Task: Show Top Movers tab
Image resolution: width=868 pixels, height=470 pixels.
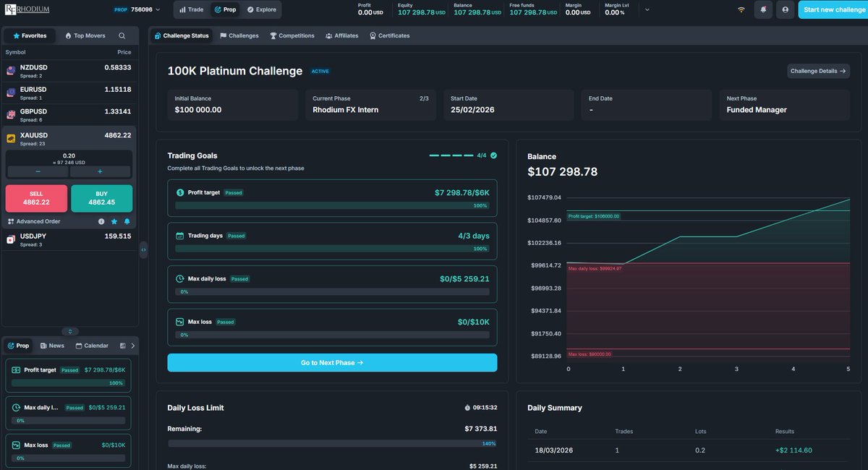Action: tap(85, 35)
